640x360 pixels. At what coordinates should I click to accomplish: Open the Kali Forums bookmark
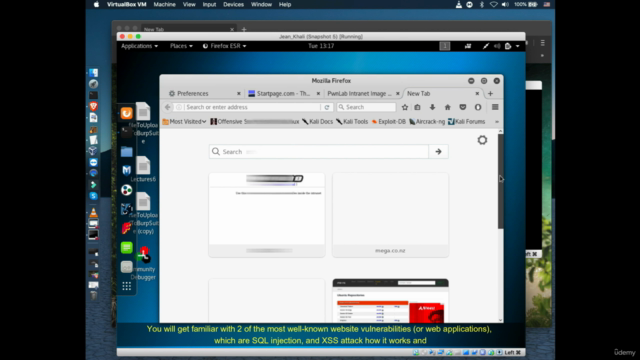[x=467, y=122]
